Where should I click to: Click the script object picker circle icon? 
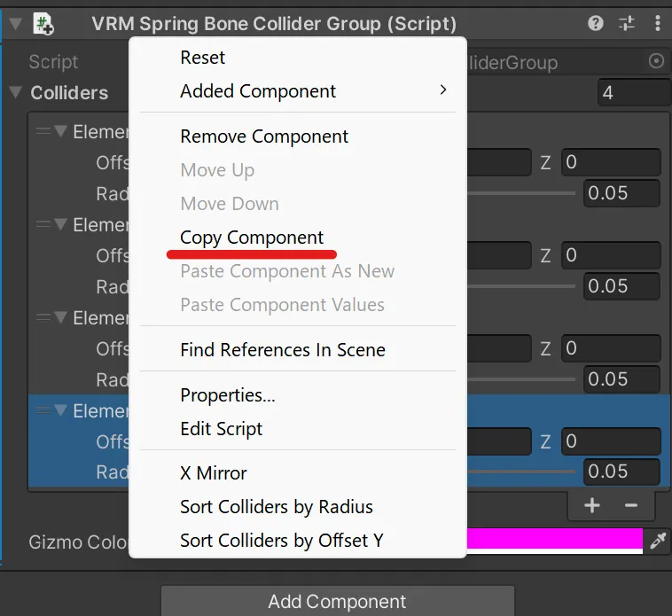656,61
